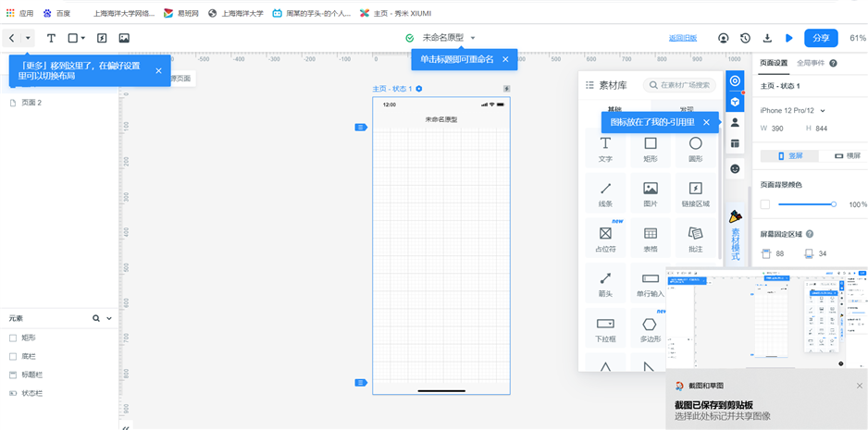Close the 图标放在了我的-引用里 tooltip
The height and width of the screenshot is (430, 868).
706,122
